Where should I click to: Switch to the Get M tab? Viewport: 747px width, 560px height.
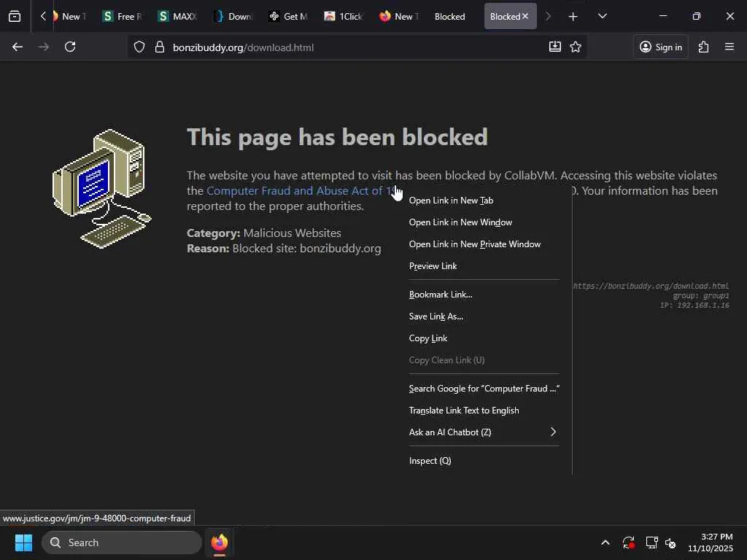[x=289, y=16]
